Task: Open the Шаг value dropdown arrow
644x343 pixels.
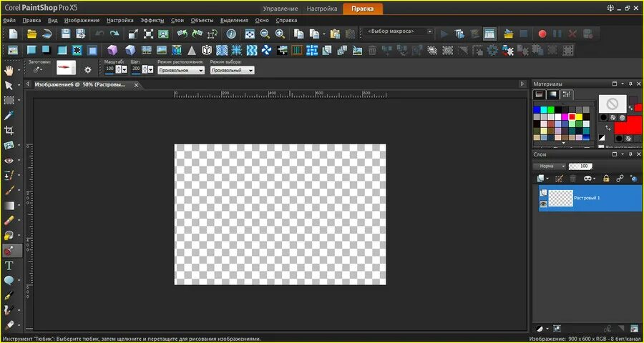Action: pyautogui.click(x=151, y=70)
